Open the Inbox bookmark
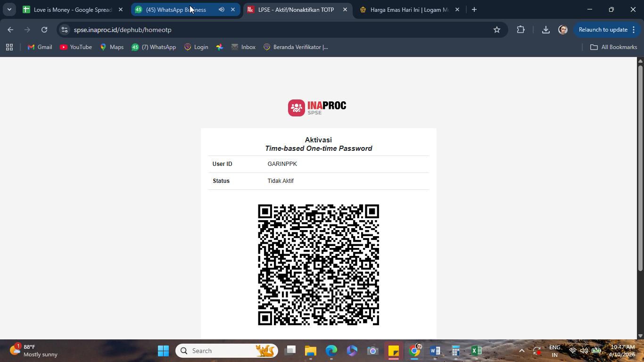 [243, 47]
